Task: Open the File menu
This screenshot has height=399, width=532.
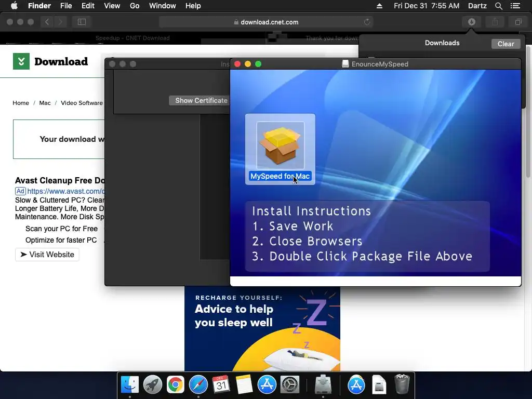Action: (x=66, y=6)
